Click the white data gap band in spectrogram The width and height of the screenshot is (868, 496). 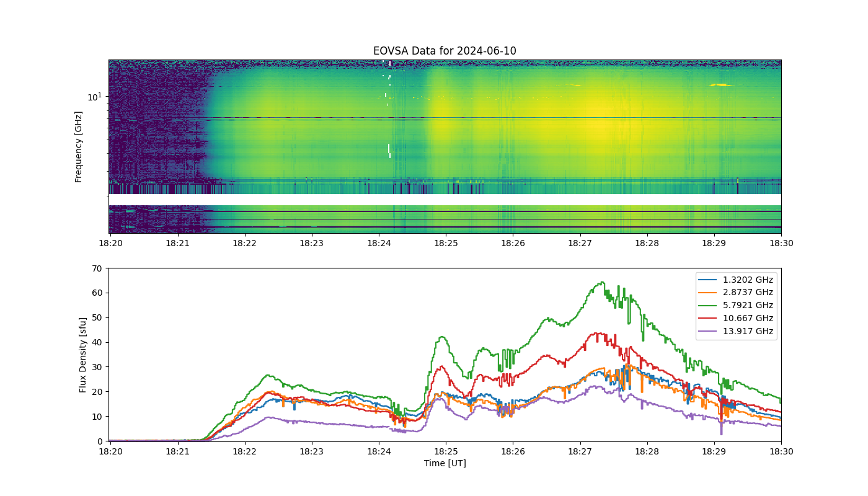(445, 200)
